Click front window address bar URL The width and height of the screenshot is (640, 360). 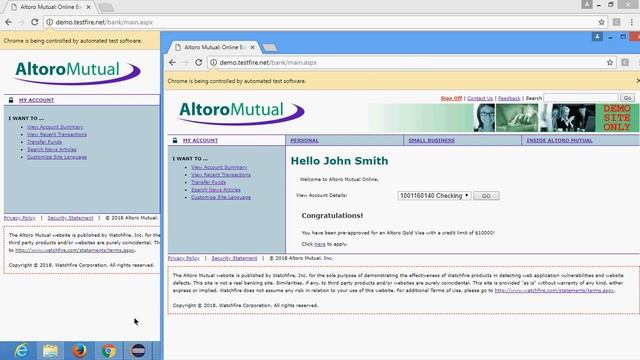(x=268, y=62)
